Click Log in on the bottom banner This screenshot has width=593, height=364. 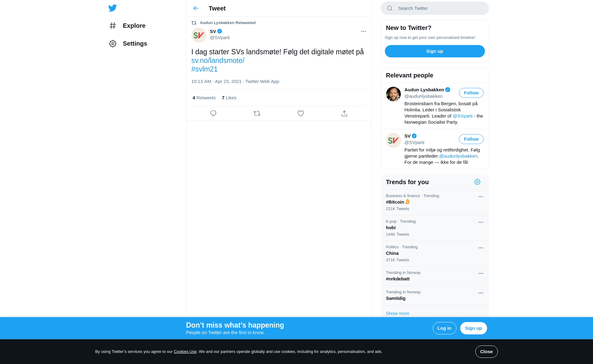tap(444, 328)
